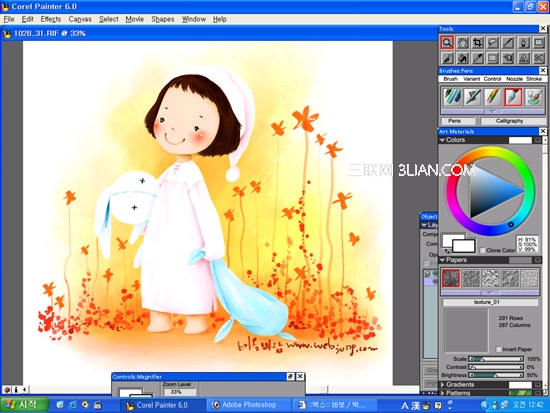Image resolution: width=550 pixels, height=413 pixels.
Task: Collapse the Papers section
Action: (x=443, y=260)
